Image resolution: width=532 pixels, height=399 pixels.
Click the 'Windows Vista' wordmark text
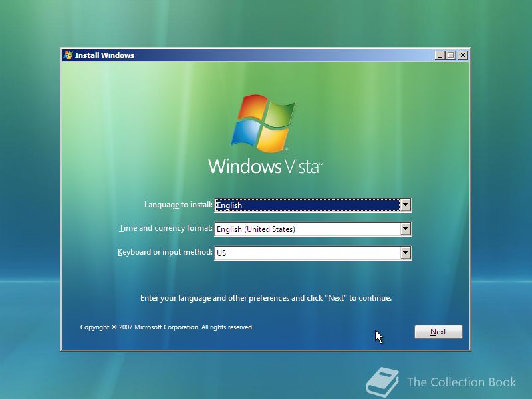(265, 166)
